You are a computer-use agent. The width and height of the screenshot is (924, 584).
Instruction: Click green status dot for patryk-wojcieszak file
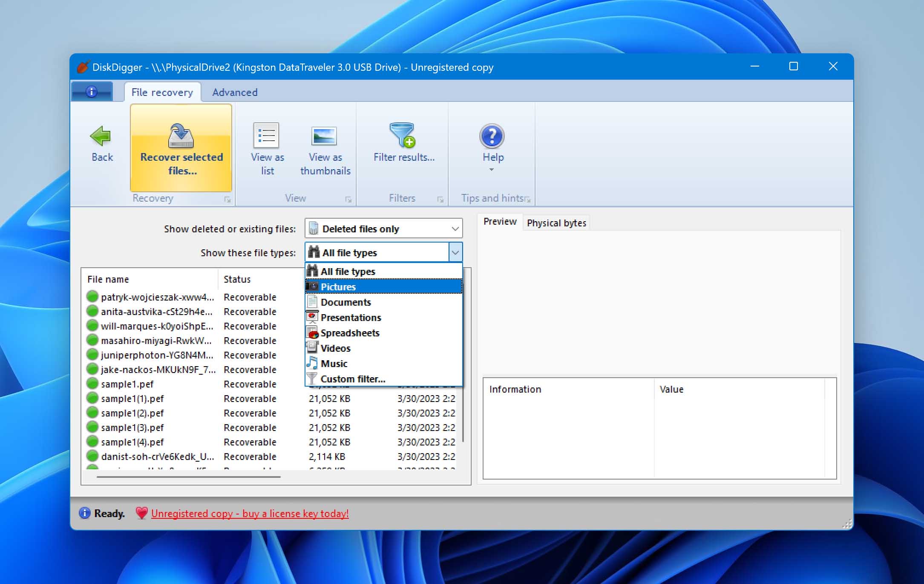[x=92, y=296]
